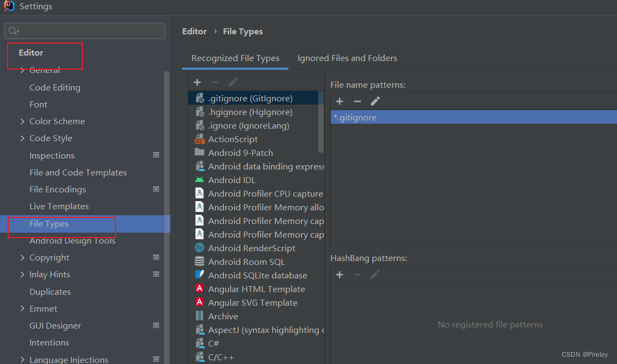
Task: Open File Encodings settings
Action: (57, 189)
